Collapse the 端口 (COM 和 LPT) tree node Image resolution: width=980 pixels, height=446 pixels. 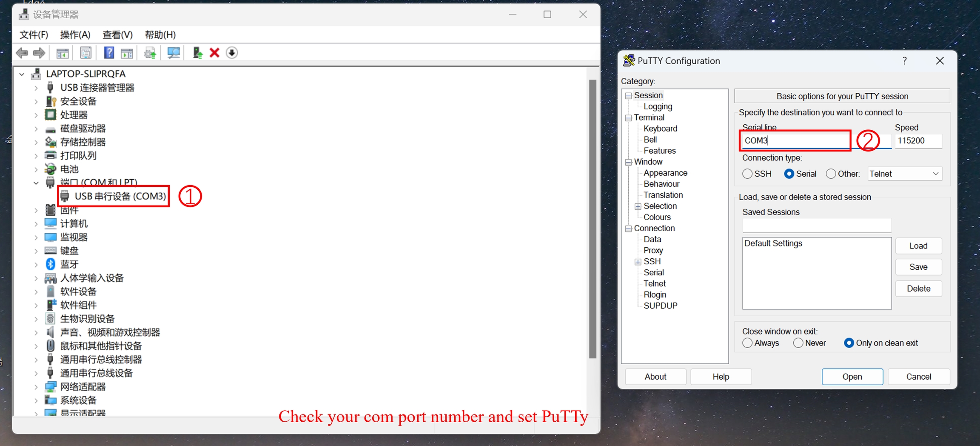(x=36, y=183)
